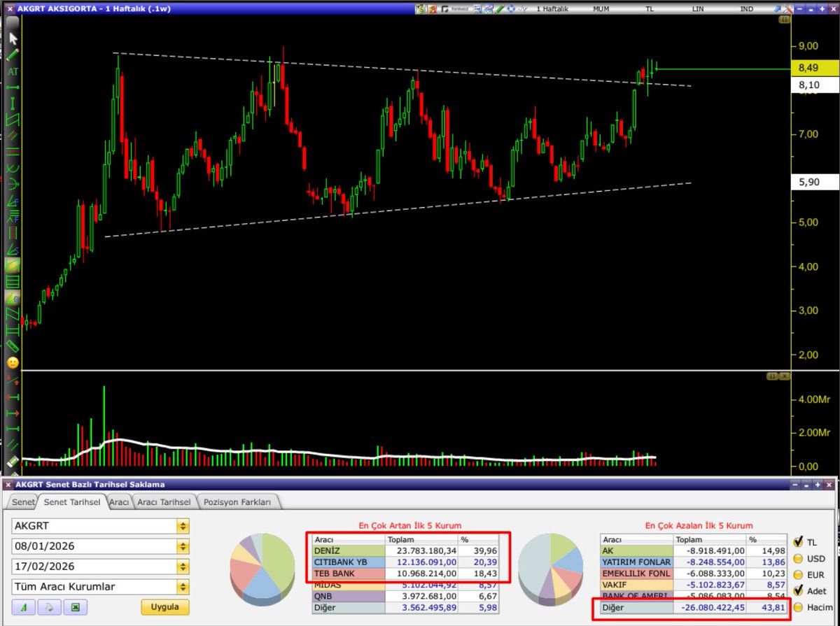Switch to the Aracı Tarihsel tab
Screen dimensions: 840x626
click(164, 501)
